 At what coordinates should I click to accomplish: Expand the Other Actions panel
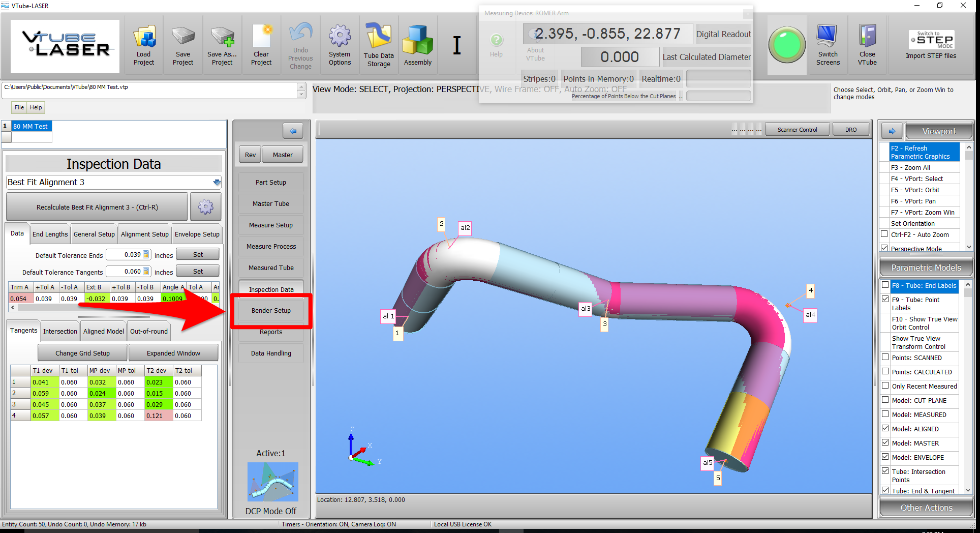pyautogui.click(x=926, y=508)
